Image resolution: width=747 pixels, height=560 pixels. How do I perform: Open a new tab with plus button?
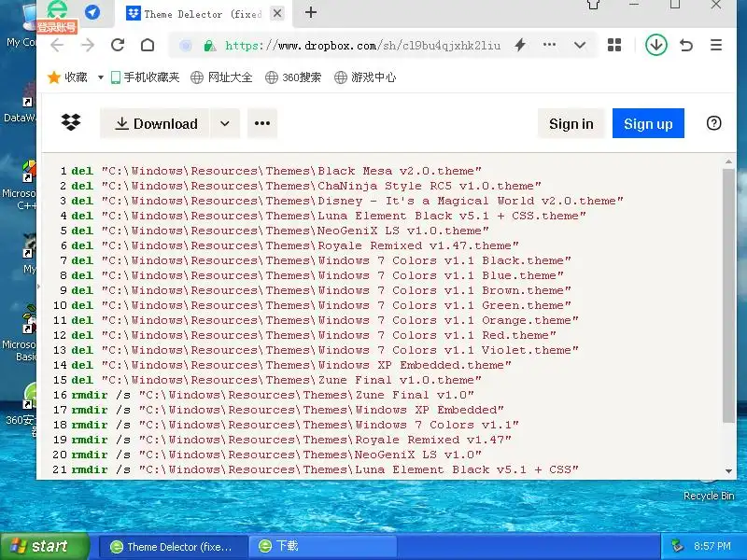(x=311, y=13)
